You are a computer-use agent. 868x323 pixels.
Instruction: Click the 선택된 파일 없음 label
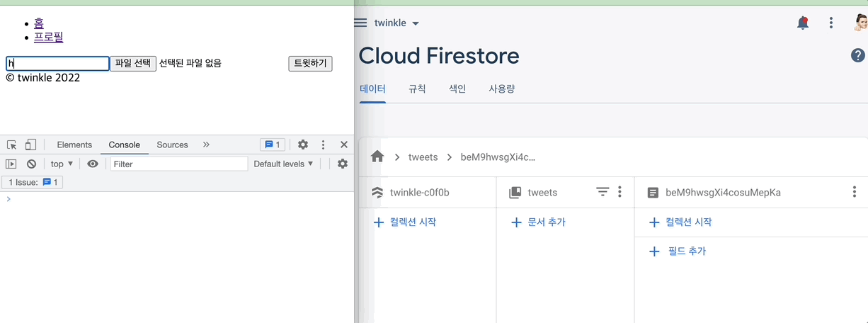click(x=190, y=63)
